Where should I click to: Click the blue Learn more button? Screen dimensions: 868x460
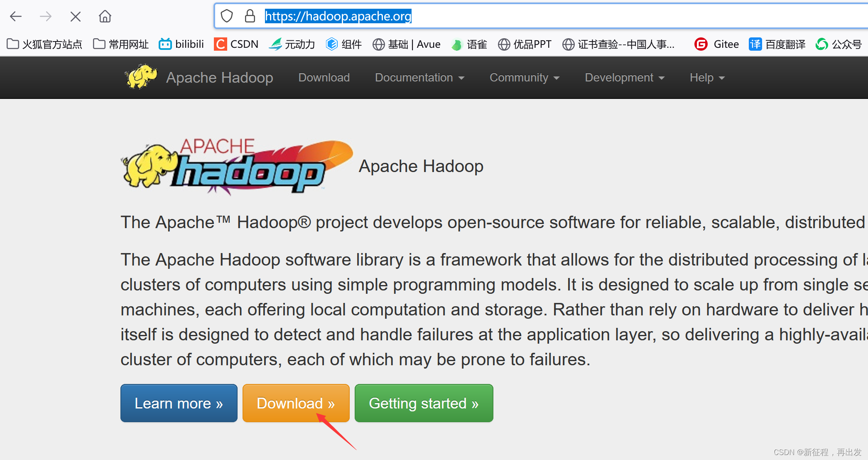tap(179, 403)
